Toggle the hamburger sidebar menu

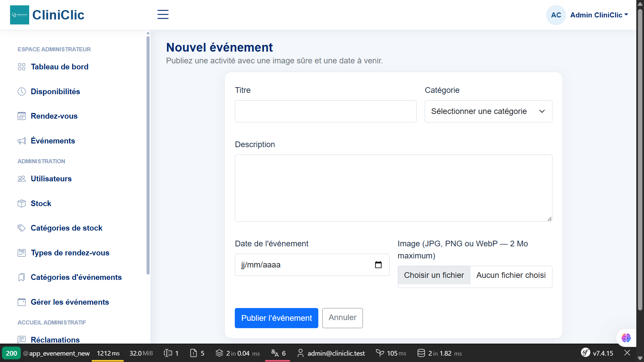tap(163, 14)
